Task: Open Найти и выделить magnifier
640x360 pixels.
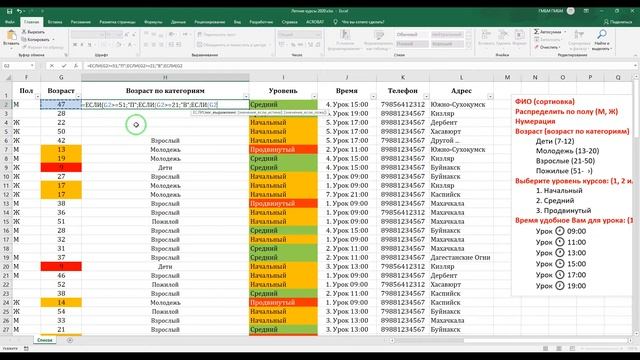Action: (x=602, y=40)
